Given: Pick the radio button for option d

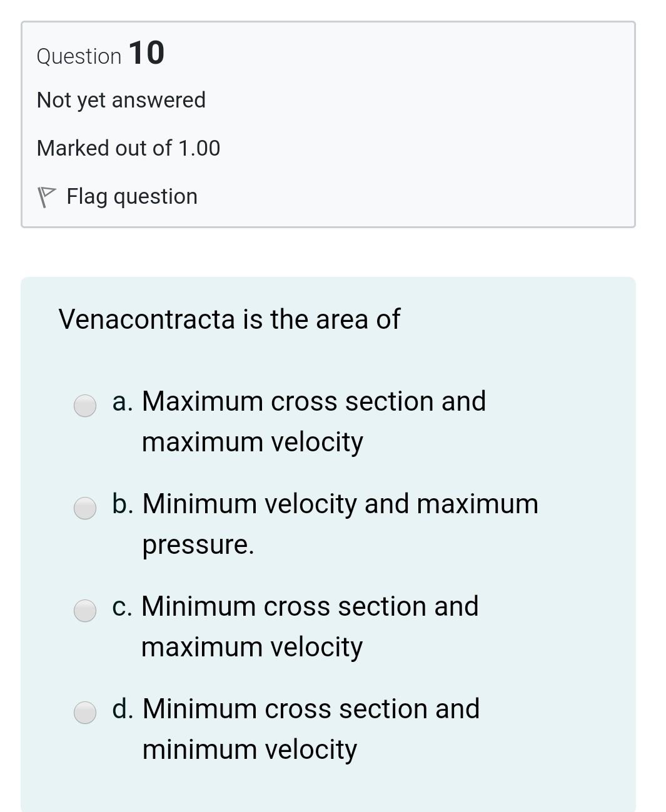Looking at the screenshot, I should click(85, 713).
